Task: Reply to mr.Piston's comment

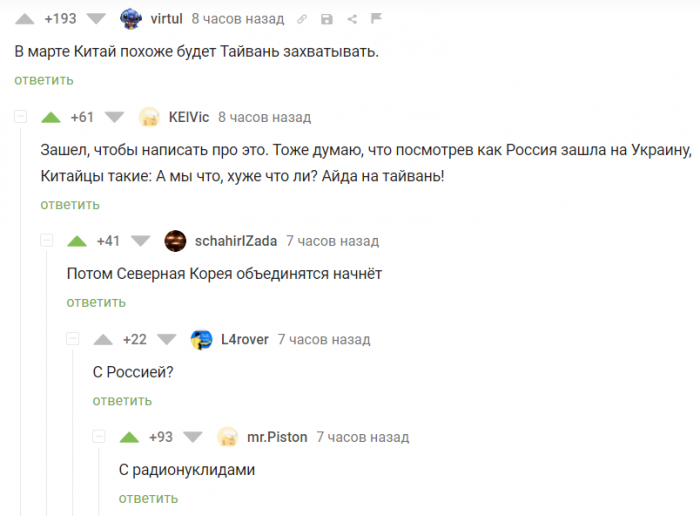Action: (148, 498)
